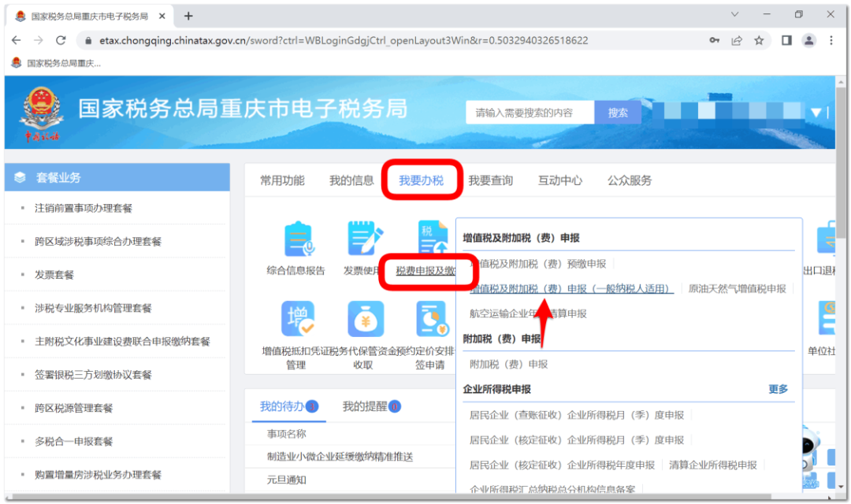This screenshot has width=851, height=504.
Task: Select 我的提醒 tab
Action: point(372,406)
